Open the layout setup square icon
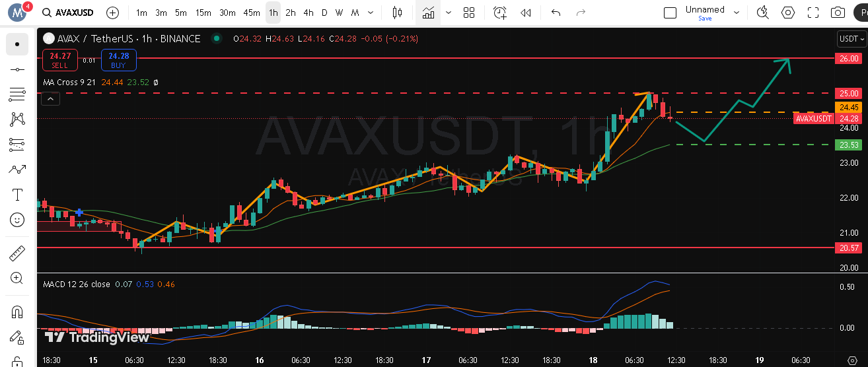Screen dimensions: 868x367 [x=670, y=13]
